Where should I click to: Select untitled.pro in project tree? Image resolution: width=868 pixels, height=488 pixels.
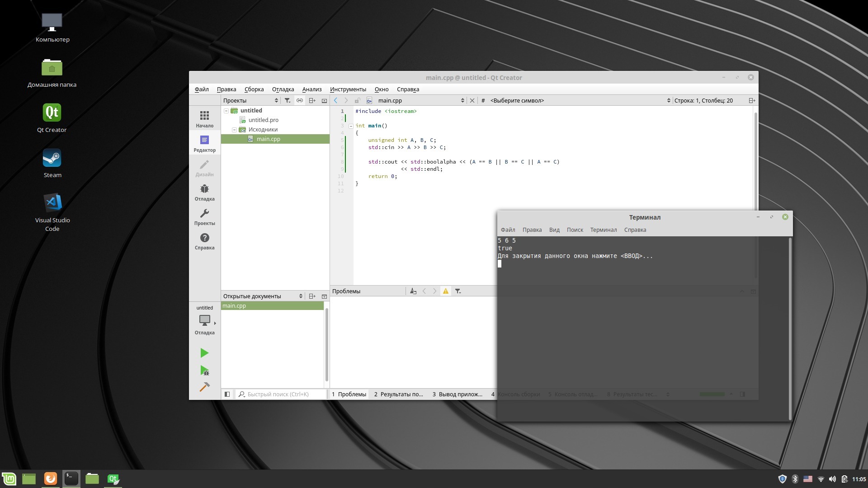tap(263, 120)
